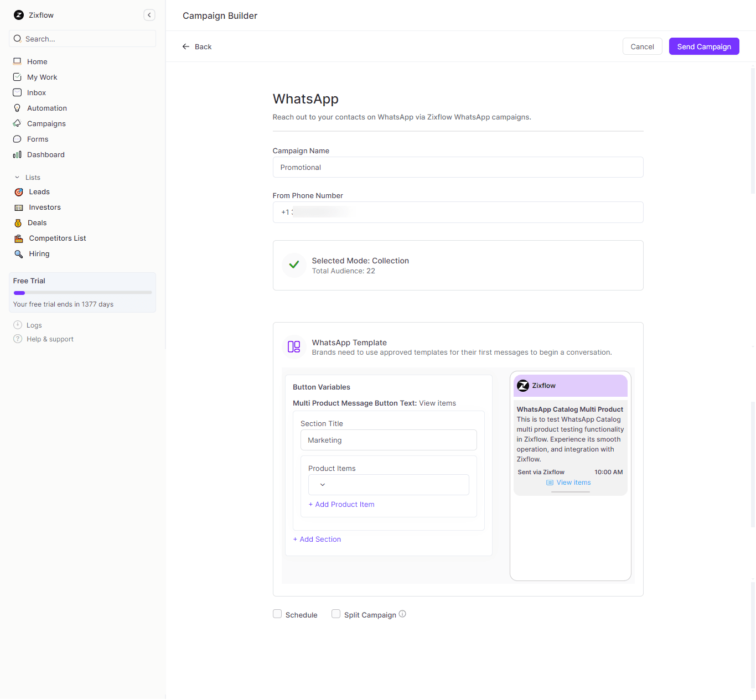Open the Inbox from the sidebar
The width and height of the screenshot is (756, 700).
coord(37,92)
